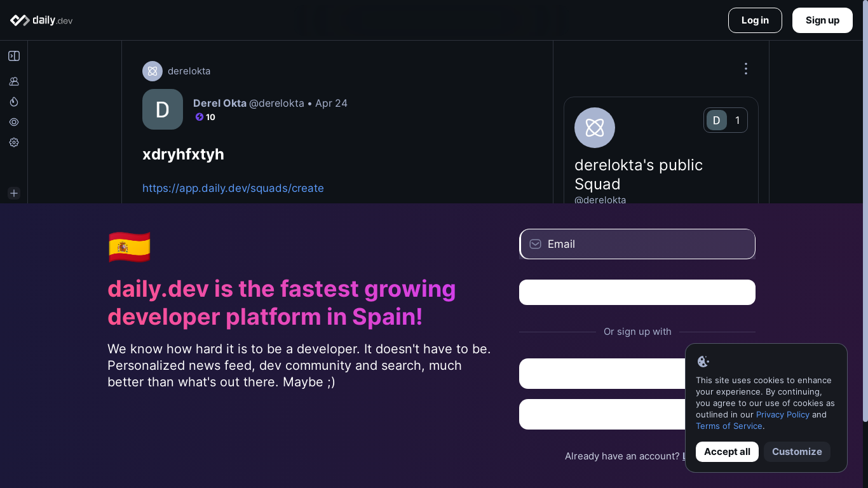Open the three-dot post options menu

click(746, 69)
